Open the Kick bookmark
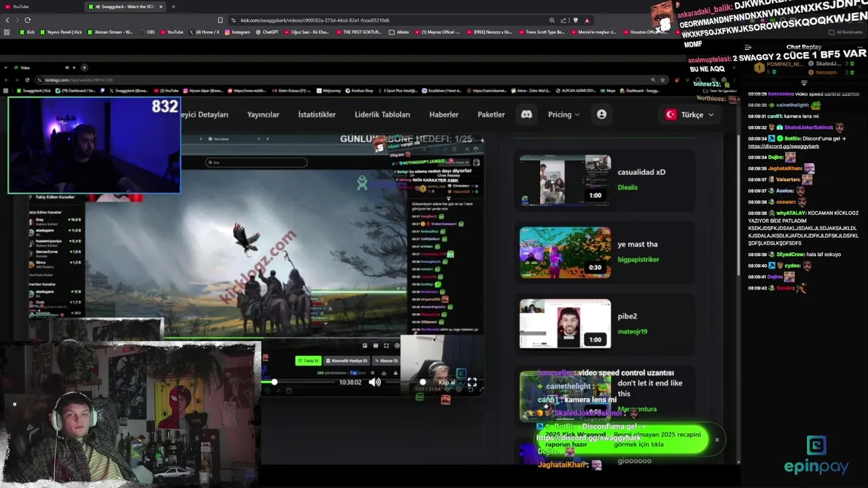This screenshot has width=868, height=488. pos(27,32)
